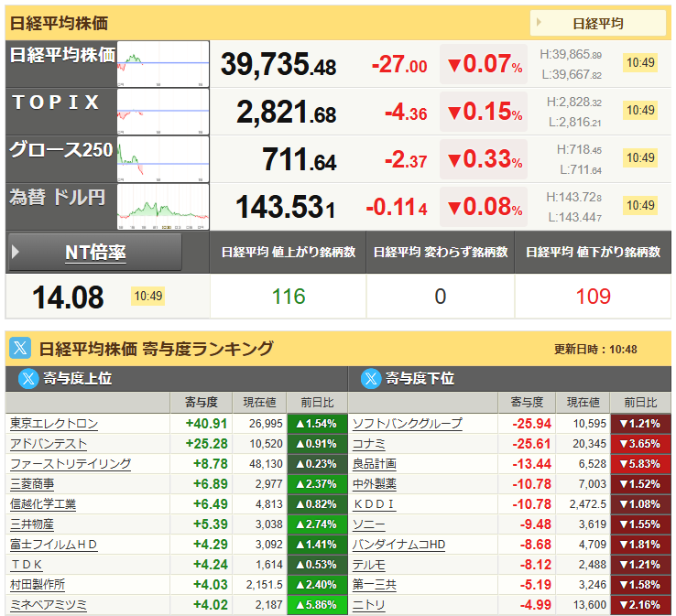Click the 日経平均 値上がり銘柄数 header
The image size is (676, 616).
[288, 252]
